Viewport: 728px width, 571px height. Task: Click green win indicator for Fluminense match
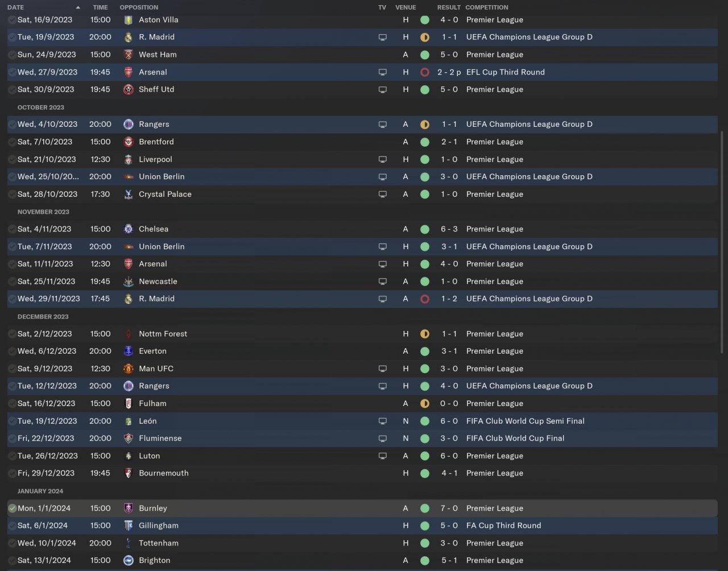pyautogui.click(x=424, y=438)
